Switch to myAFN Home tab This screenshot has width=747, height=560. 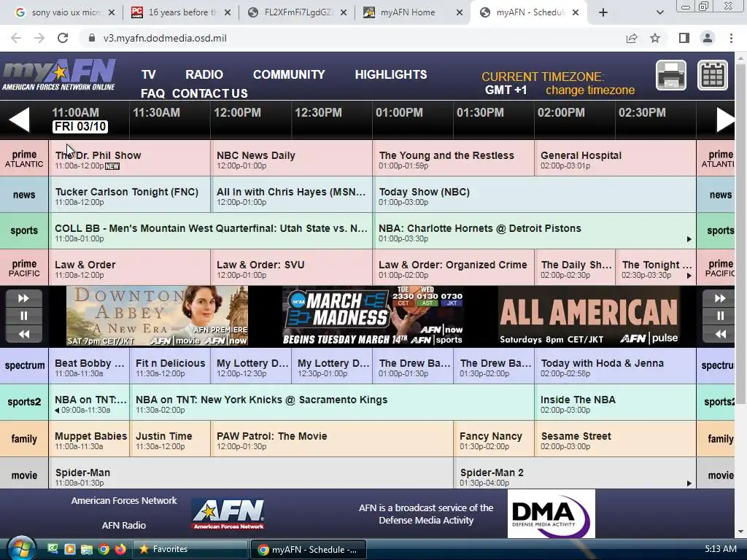[408, 12]
